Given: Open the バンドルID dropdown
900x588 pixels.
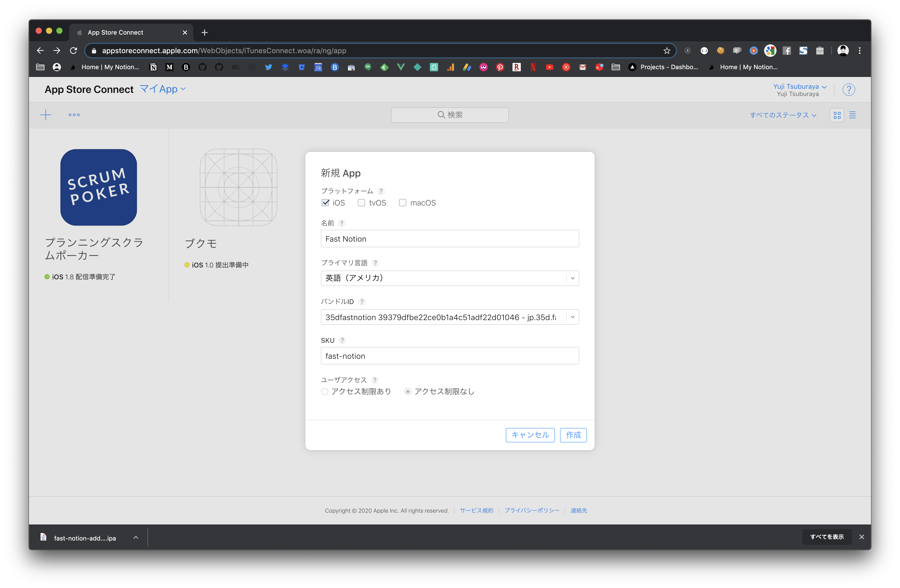Looking at the screenshot, I should click(x=450, y=317).
